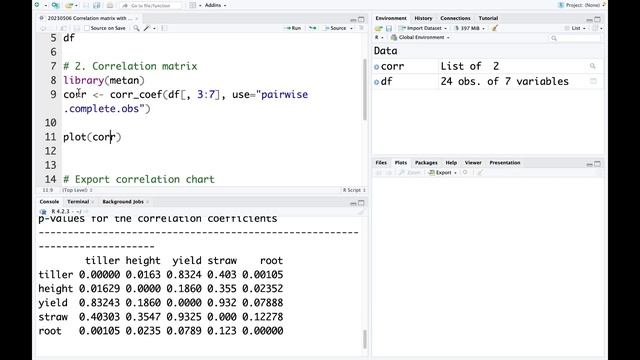Click the table view icon on df row
The height and width of the screenshot is (360, 640).
coord(593,81)
